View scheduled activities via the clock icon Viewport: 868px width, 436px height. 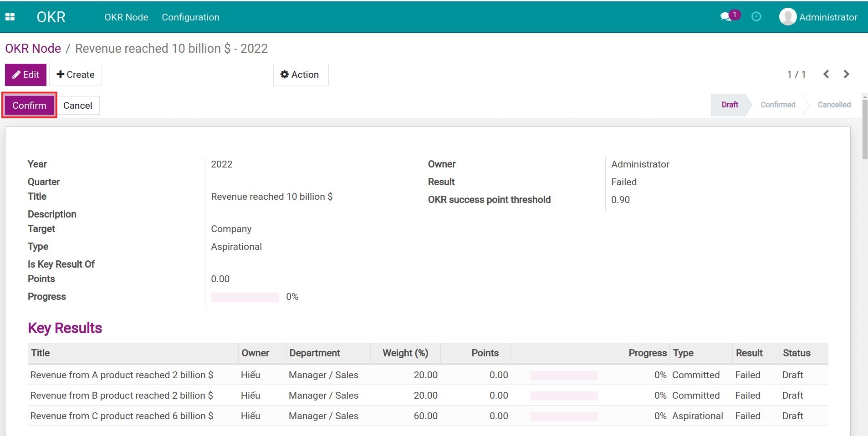pyautogui.click(x=756, y=16)
